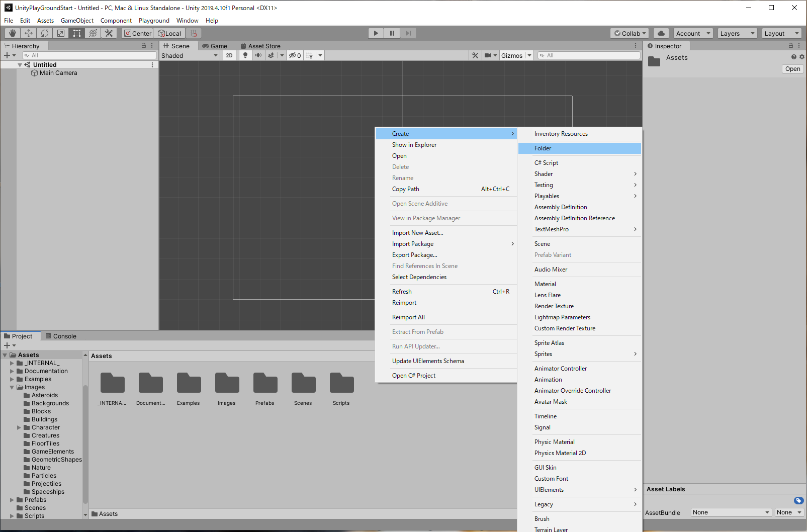Click Import New Asset in context menu
Image resolution: width=807 pixels, height=532 pixels.
click(x=446, y=233)
